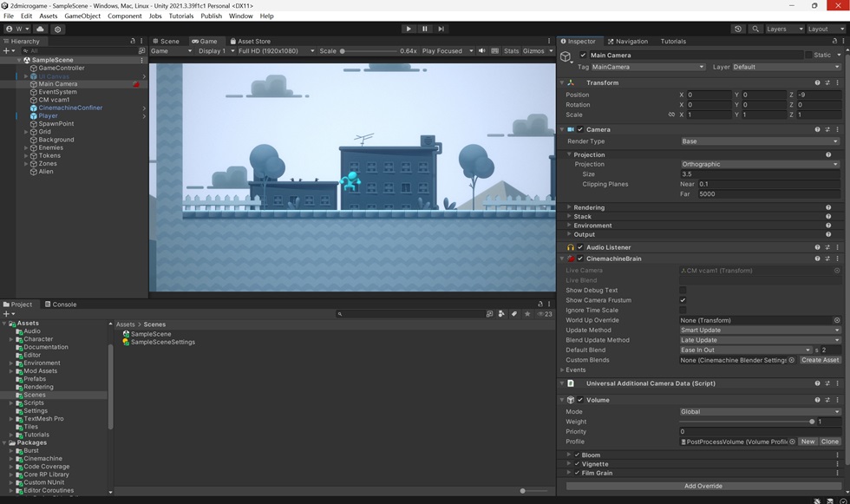Image resolution: width=850 pixels, height=504 pixels.
Task: Open the Layout dropdown
Action: [x=826, y=29]
